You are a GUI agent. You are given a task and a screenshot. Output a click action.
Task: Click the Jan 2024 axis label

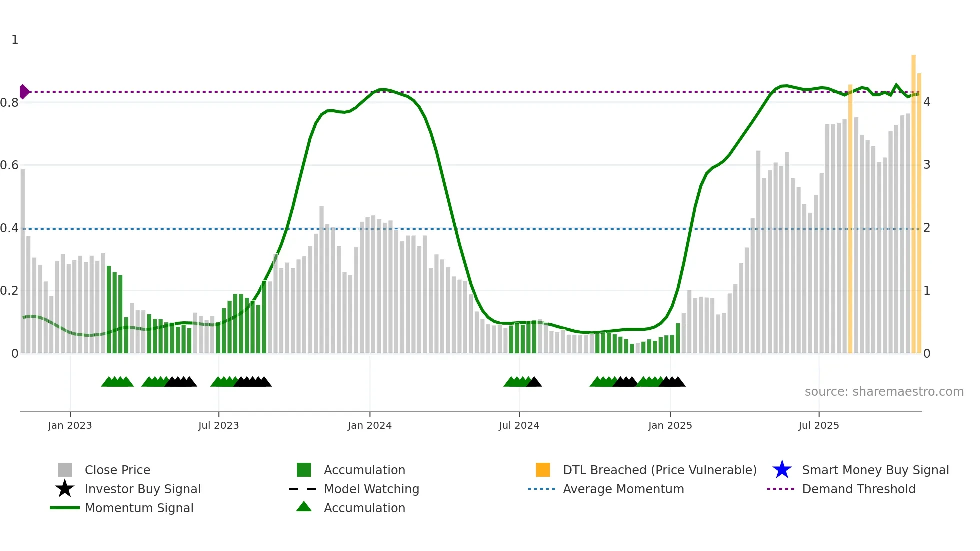[369, 425]
